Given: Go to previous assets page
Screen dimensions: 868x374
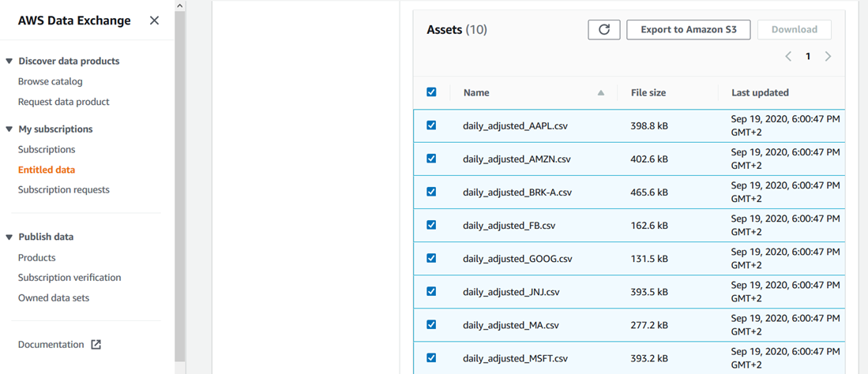Looking at the screenshot, I should click(788, 57).
